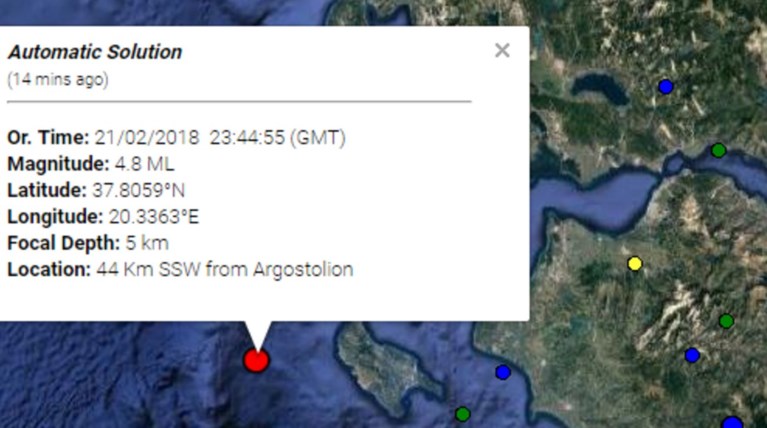This screenshot has height=428, width=767.
Task: Click the dark lake on the satellite map
Action: (x=600, y=88)
